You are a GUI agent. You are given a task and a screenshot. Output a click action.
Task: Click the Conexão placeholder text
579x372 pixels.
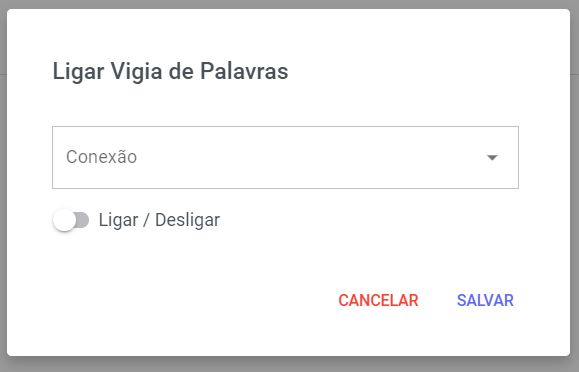click(102, 157)
